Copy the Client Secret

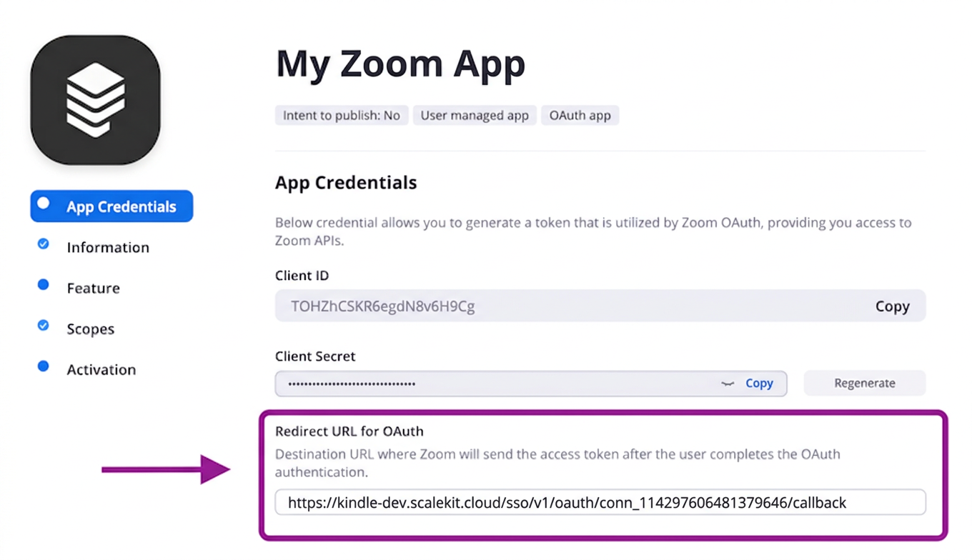tap(759, 383)
